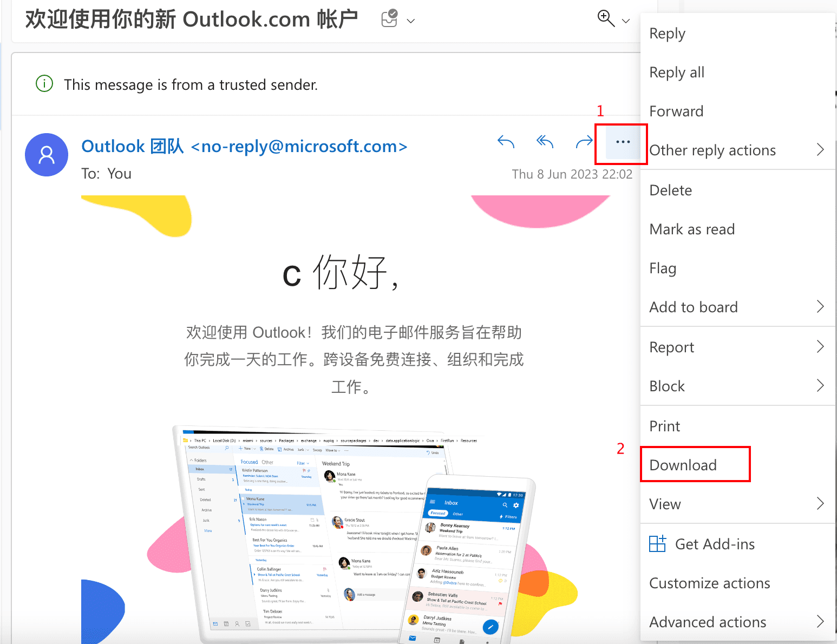Click the sender avatar icon
Viewport: 837px width, 644px height.
pyautogui.click(x=47, y=155)
